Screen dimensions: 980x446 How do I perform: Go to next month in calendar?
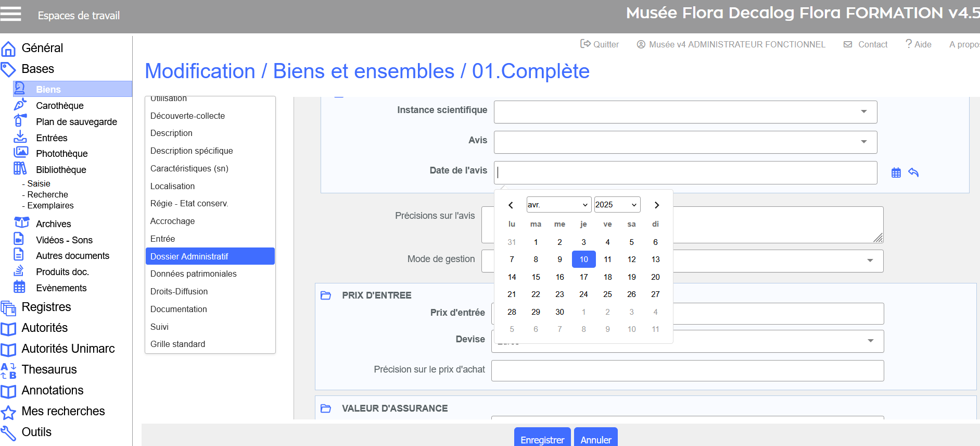(x=657, y=205)
